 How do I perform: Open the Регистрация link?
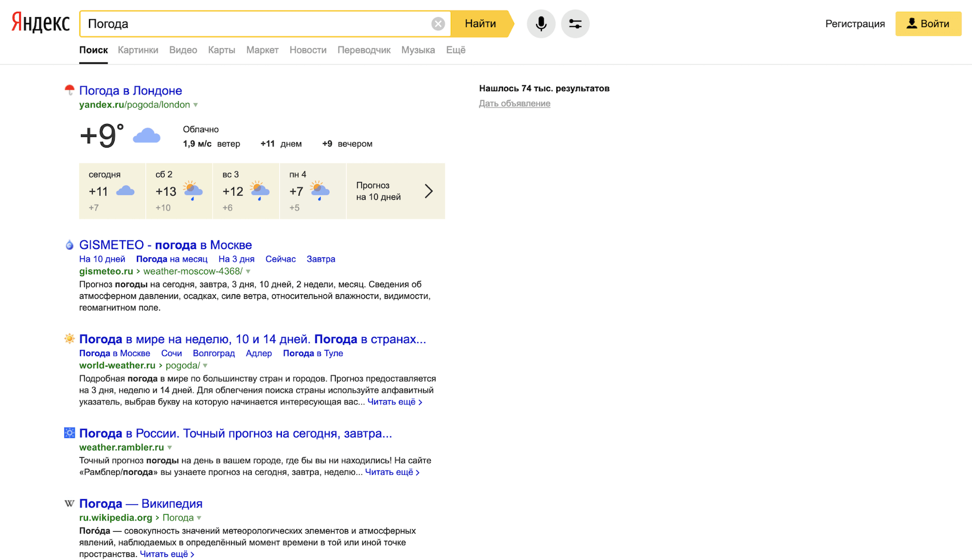855,24
